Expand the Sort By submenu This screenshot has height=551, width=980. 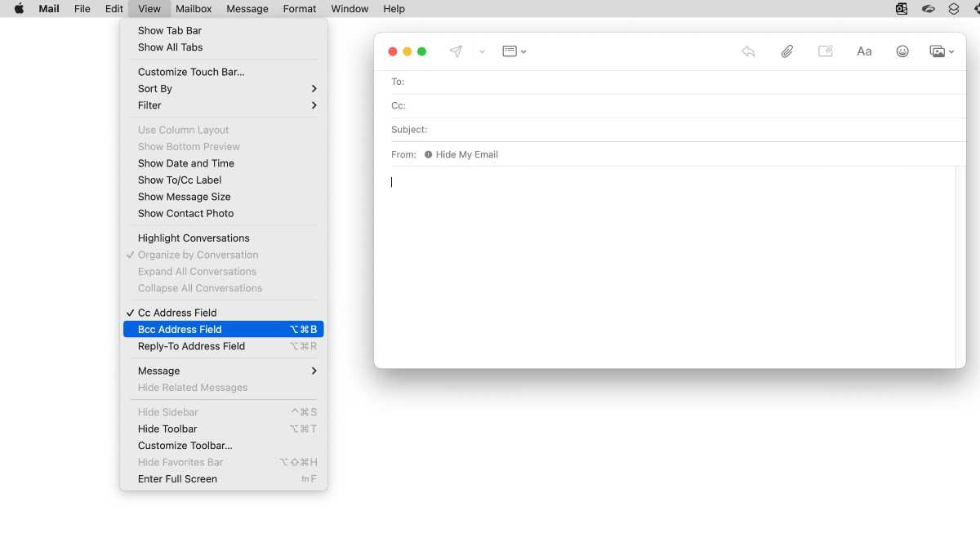[x=223, y=88]
